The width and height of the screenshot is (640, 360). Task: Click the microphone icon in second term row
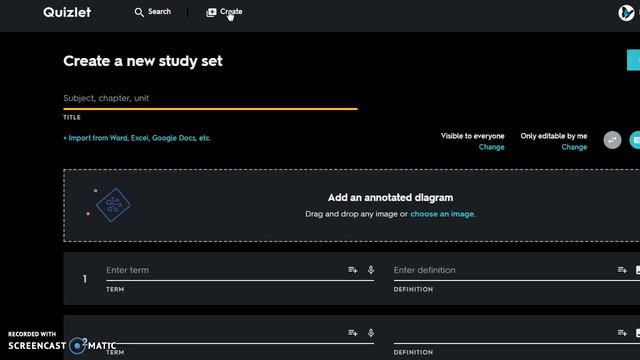pos(371,333)
